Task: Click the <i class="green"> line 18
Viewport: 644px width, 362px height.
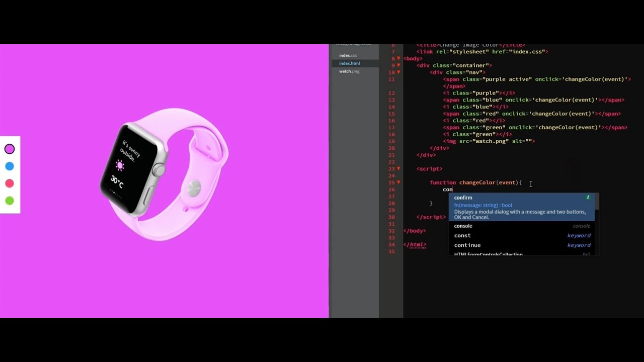Action: point(477,134)
